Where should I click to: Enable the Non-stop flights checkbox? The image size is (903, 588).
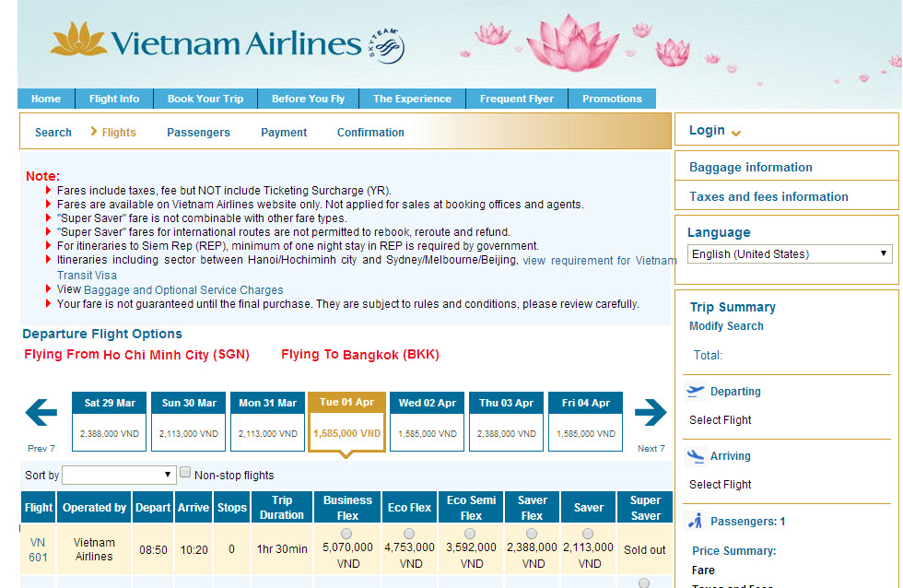[x=185, y=472]
